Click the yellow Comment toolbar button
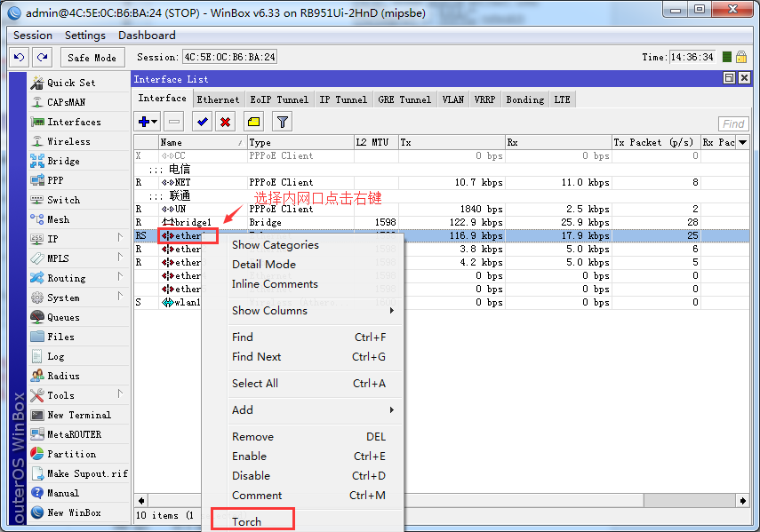Image resolution: width=760 pixels, height=532 pixels. click(x=253, y=122)
